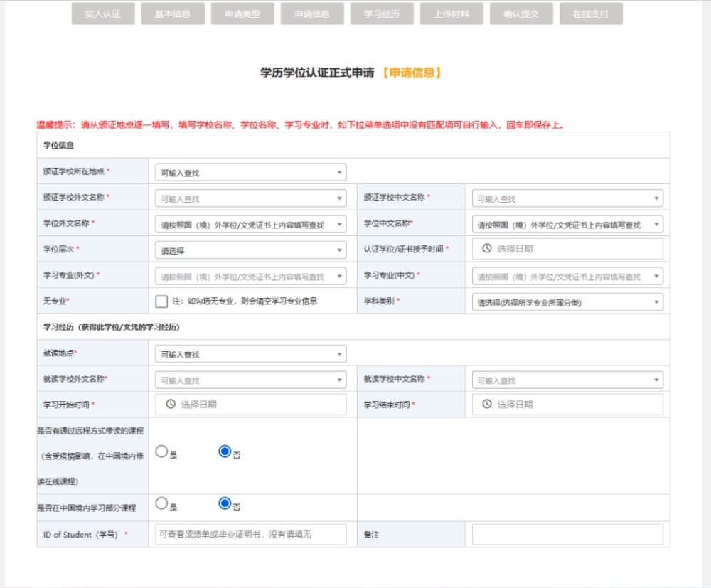The height and width of the screenshot is (588, 711).
Task: Click the orange 【申请信息】 title text
Action: [411, 73]
